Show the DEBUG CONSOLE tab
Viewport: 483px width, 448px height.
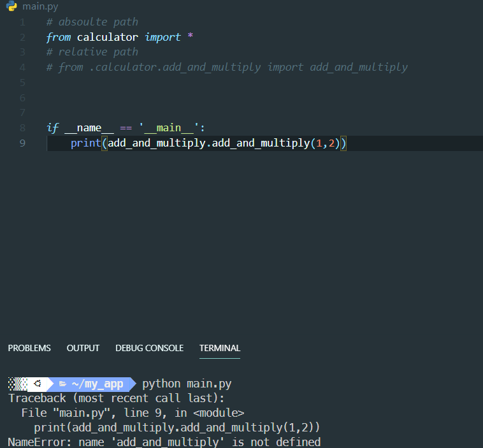tap(149, 348)
